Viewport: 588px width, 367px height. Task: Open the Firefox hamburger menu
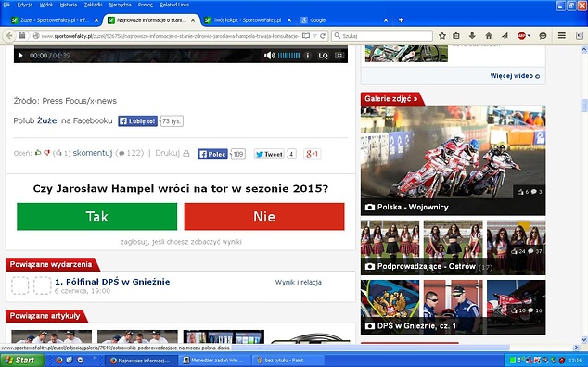coord(562,35)
